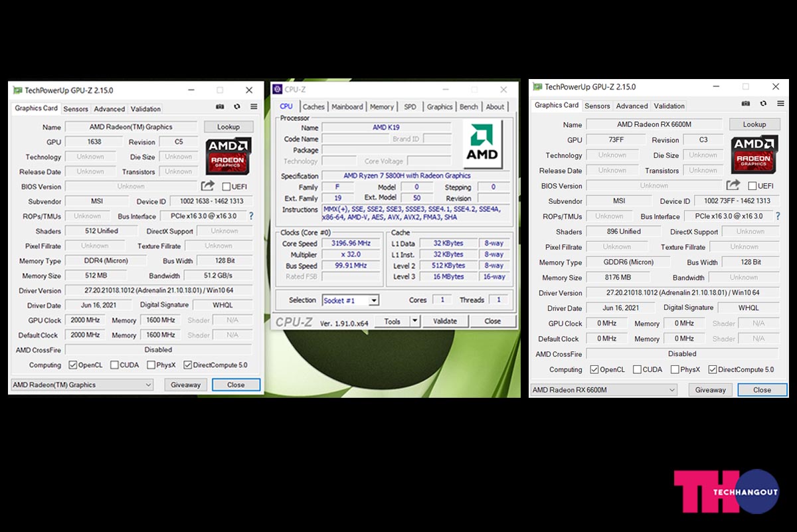
Task: Toggle OpenCL checkbox in right GPU-Z window
Action: pyautogui.click(x=594, y=369)
